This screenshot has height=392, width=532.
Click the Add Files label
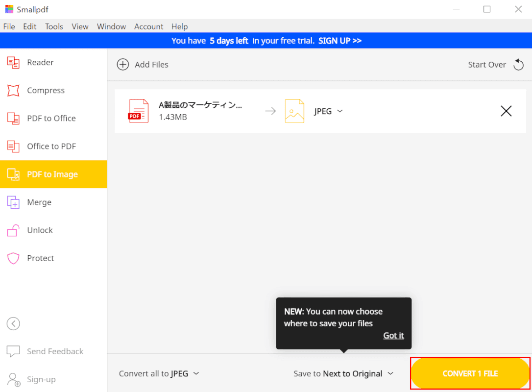152,65
